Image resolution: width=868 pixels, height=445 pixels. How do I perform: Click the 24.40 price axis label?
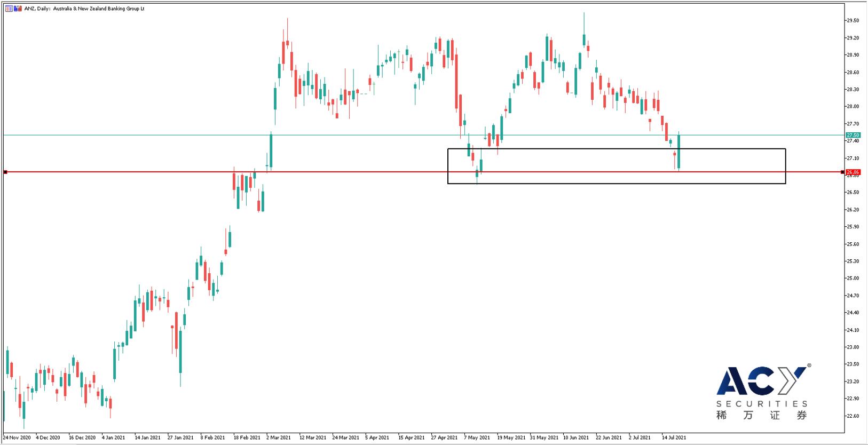(x=853, y=313)
